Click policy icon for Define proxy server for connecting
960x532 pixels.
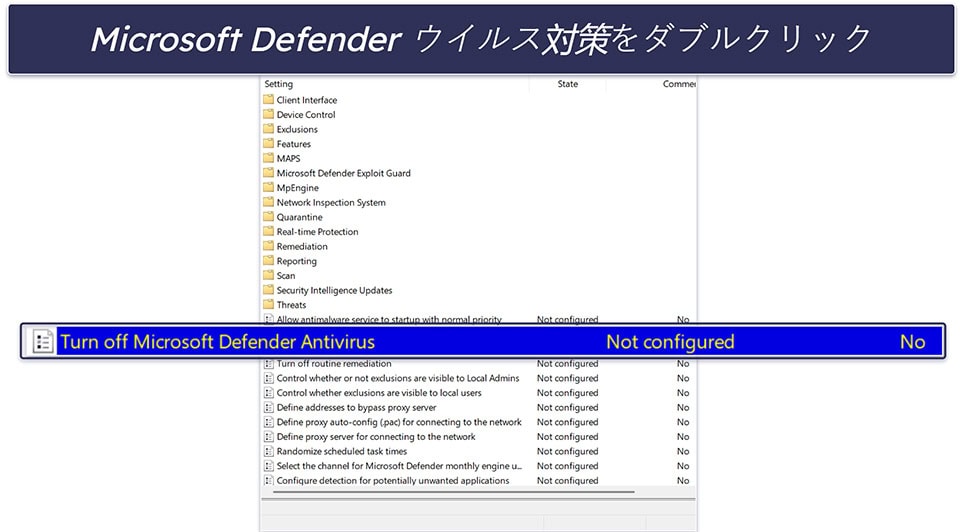(x=268, y=437)
